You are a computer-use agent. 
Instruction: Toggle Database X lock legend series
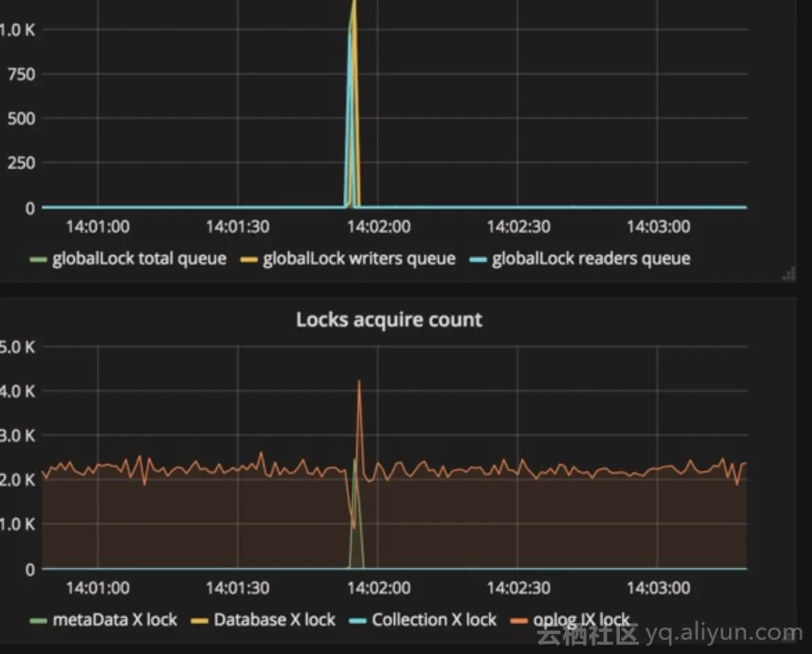click(274, 620)
